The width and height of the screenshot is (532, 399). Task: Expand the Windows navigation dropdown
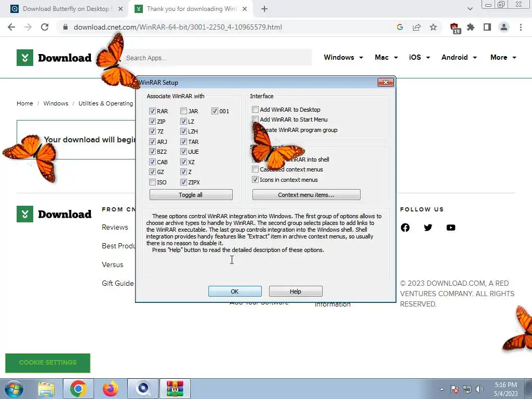click(x=343, y=57)
